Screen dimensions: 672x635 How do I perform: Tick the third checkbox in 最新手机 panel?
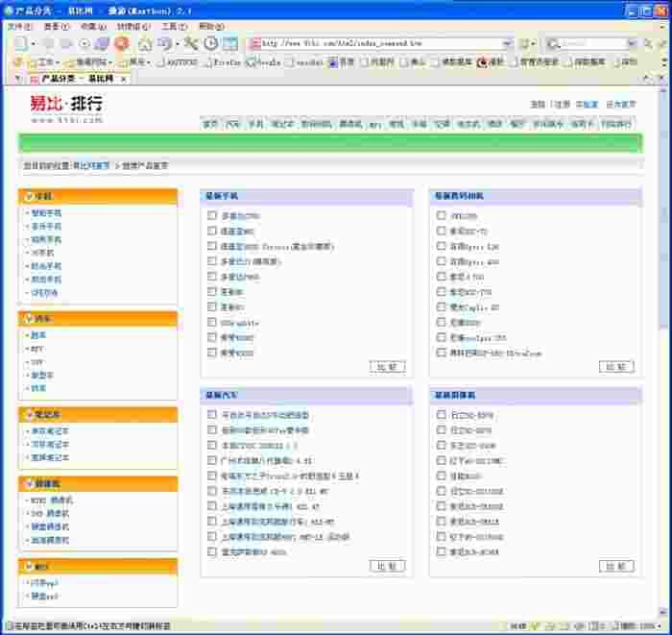(x=212, y=246)
